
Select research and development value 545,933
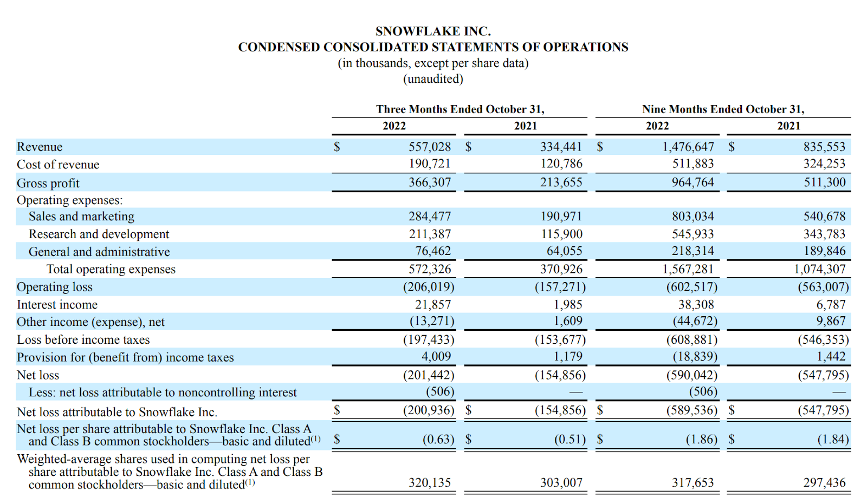coord(693,234)
